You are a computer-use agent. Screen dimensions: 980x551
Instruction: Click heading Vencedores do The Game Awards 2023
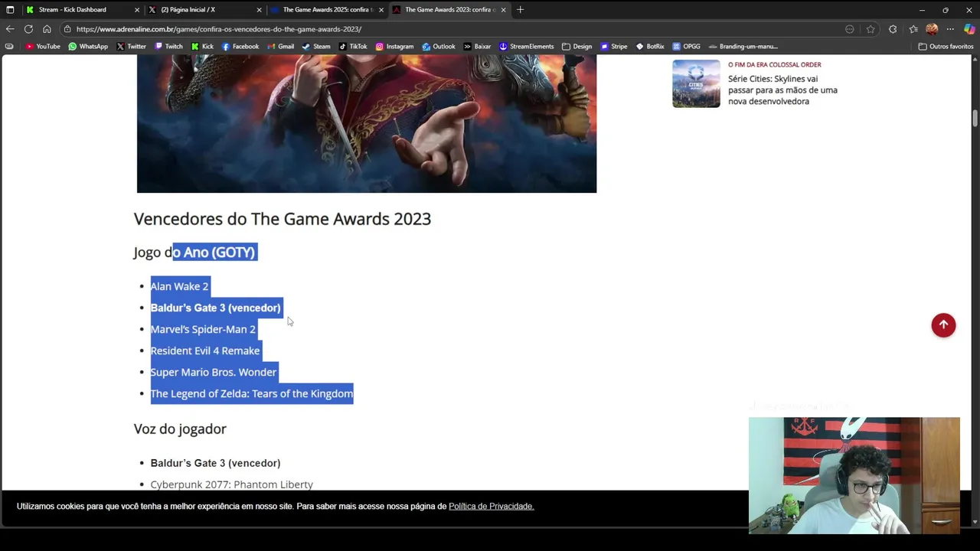[283, 219]
